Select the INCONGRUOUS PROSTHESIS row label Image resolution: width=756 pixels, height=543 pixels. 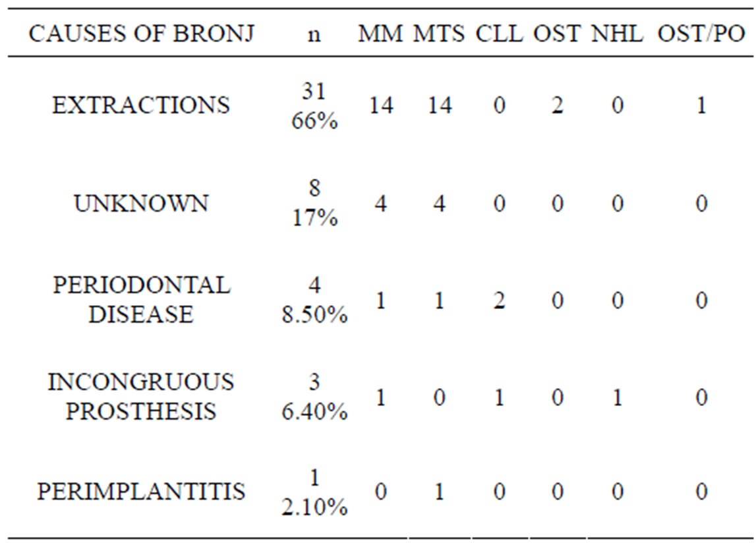tap(141, 397)
